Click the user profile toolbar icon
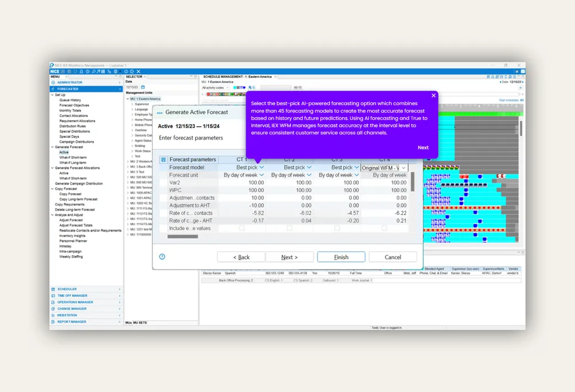Image resolution: width=575 pixels, height=392 pixels. [82, 71]
